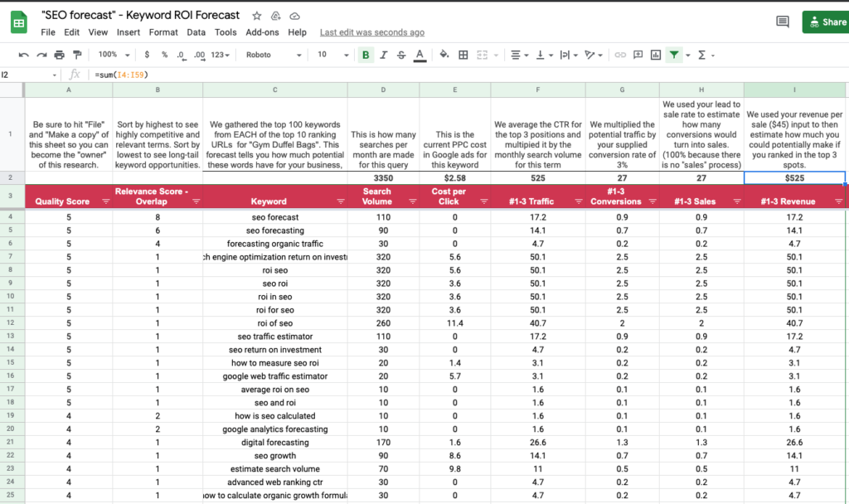Star the document

coord(257,16)
